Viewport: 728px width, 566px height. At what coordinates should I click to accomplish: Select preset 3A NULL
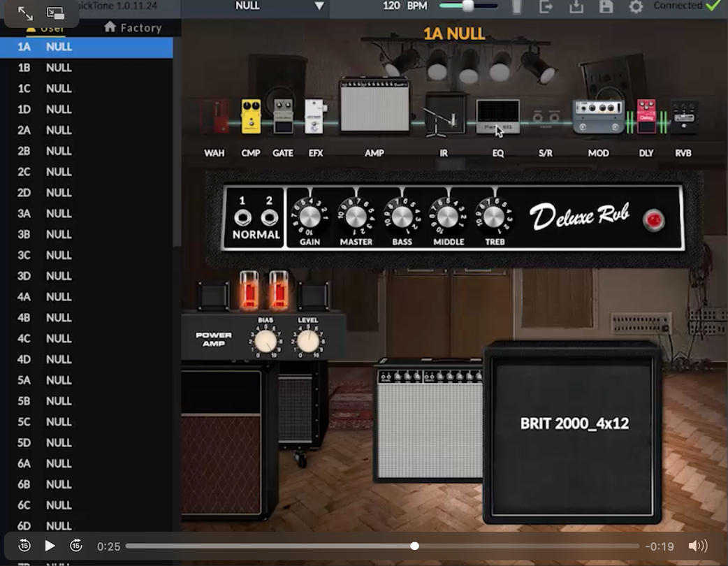(87, 214)
